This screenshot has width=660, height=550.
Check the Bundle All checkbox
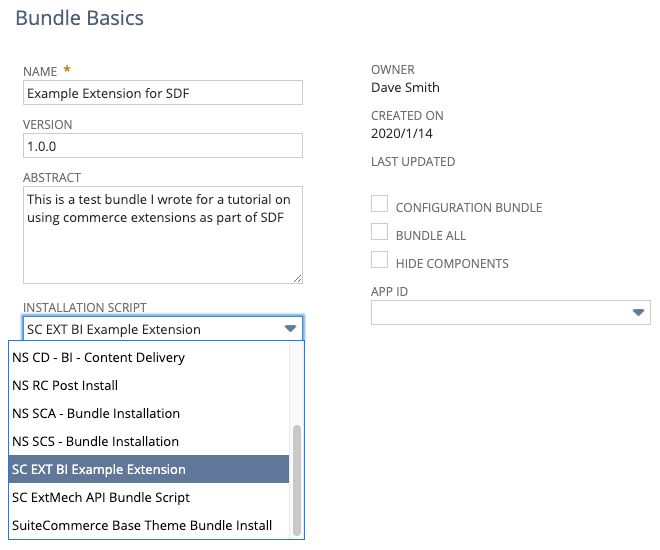pyautogui.click(x=380, y=233)
